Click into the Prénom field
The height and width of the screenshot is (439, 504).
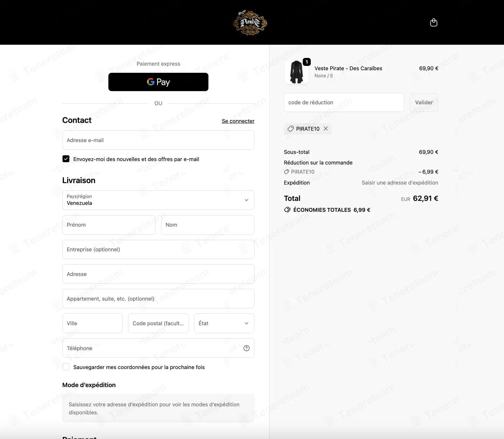point(109,225)
